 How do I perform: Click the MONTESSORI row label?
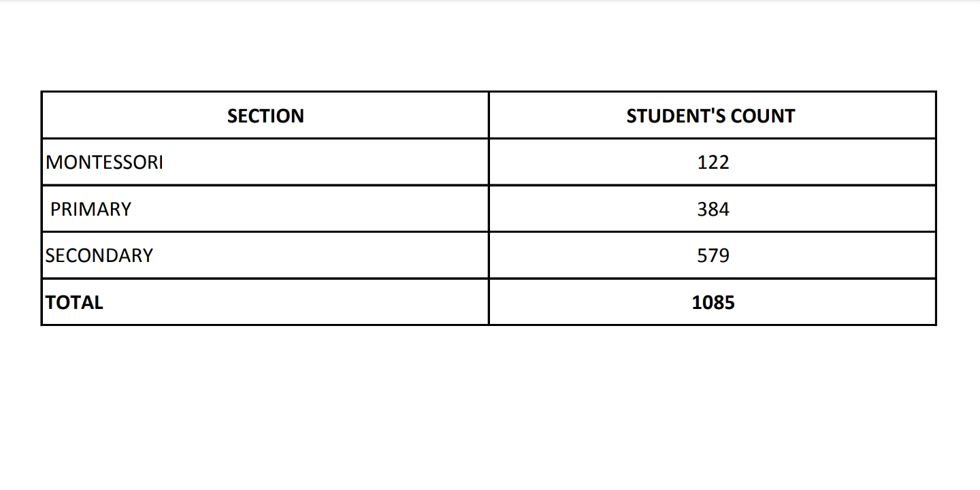pyautogui.click(x=104, y=163)
